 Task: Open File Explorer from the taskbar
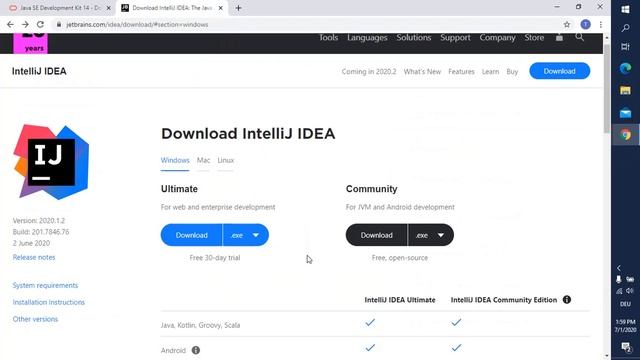tap(625, 91)
